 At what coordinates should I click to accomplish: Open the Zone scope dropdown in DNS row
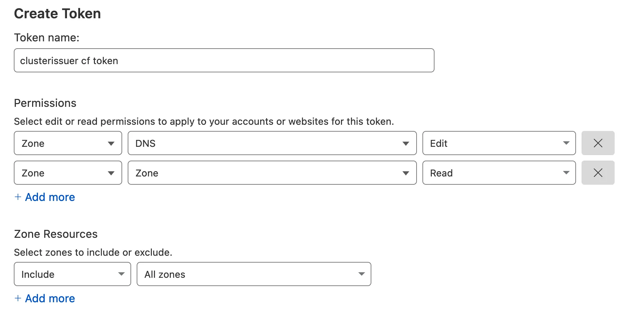pyautogui.click(x=68, y=143)
